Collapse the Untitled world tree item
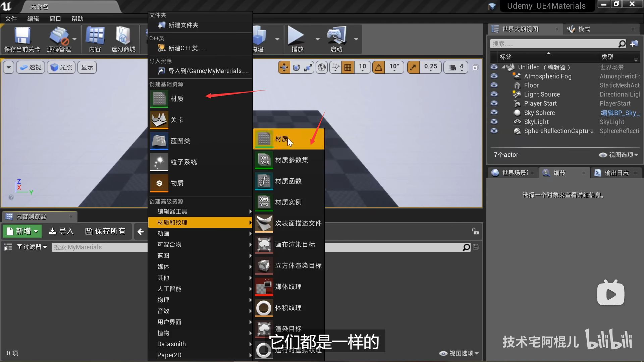Image resolution: width=644 pixels, height=362 pixels. [503, 67]
